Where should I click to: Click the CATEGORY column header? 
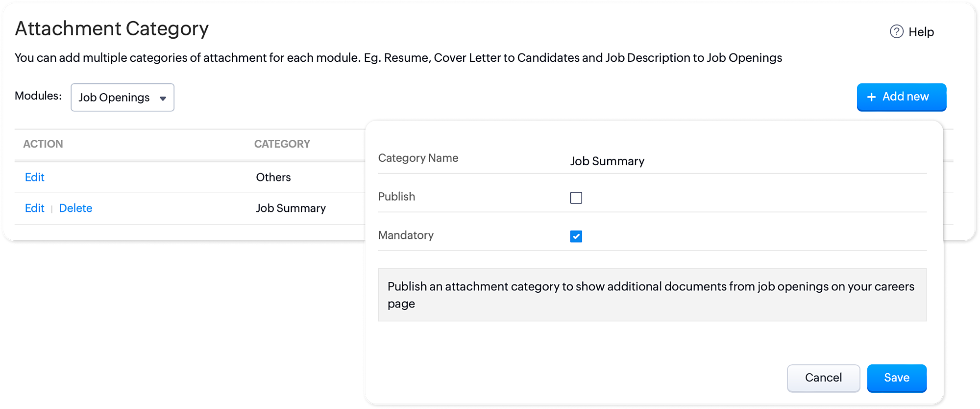[x=282, y=144]
